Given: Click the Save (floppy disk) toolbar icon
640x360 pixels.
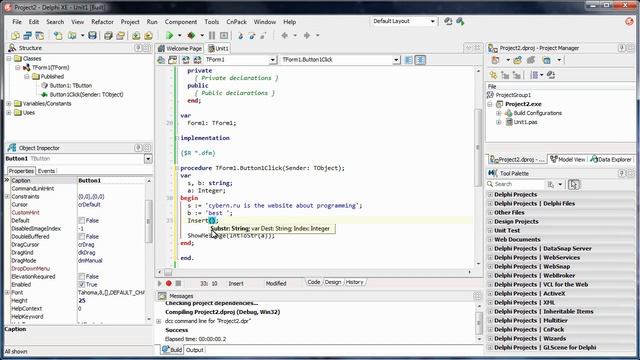Looking at the screenshot, I should (92, 36).
